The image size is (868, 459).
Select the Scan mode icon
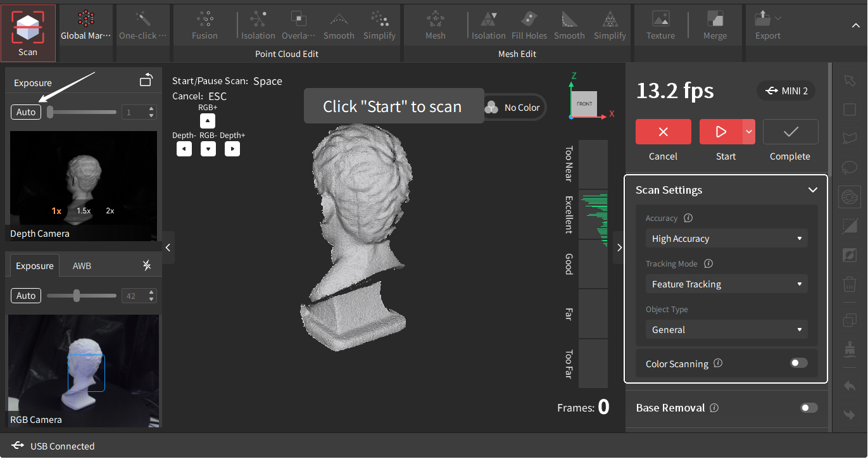pyautogui.click(x=28, y=28)
